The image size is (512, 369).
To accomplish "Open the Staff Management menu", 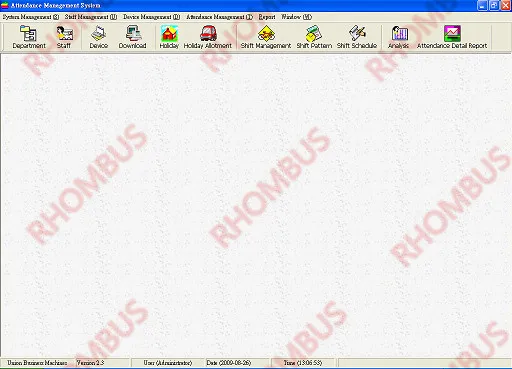I will tap(91, 17).
